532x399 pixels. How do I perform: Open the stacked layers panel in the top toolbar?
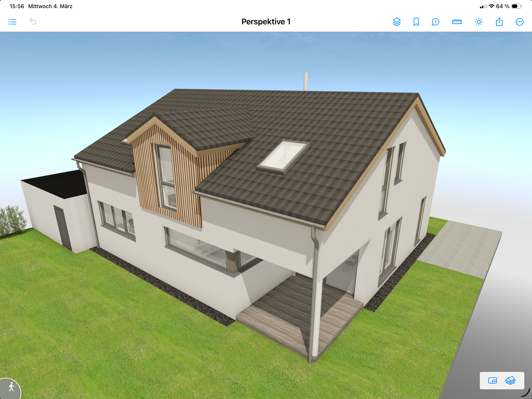coord(396,22)
